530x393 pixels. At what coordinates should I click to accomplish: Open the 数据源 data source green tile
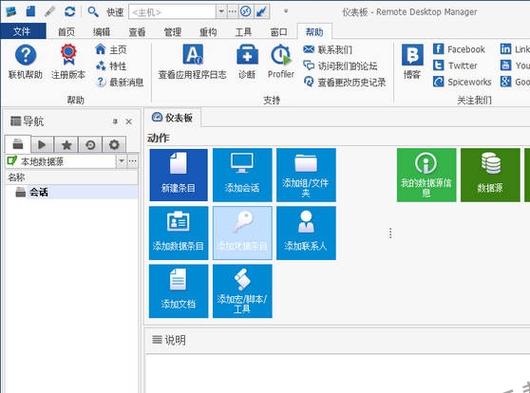point(490,175)
